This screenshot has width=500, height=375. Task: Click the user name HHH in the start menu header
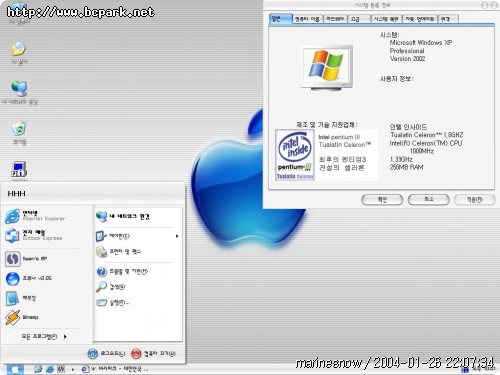coord(16,194)
